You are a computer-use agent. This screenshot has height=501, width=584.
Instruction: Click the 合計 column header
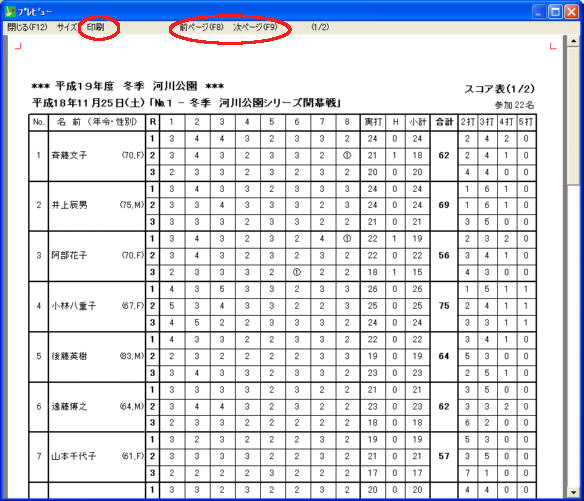point(444,122)
